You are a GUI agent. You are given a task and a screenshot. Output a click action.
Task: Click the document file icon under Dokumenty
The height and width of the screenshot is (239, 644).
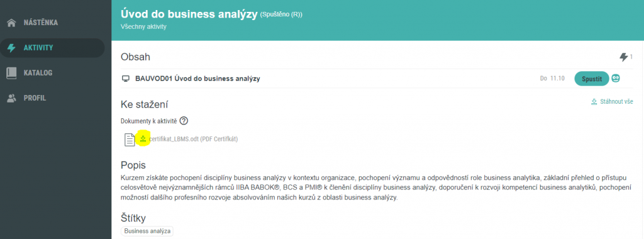tap(130, 140)
